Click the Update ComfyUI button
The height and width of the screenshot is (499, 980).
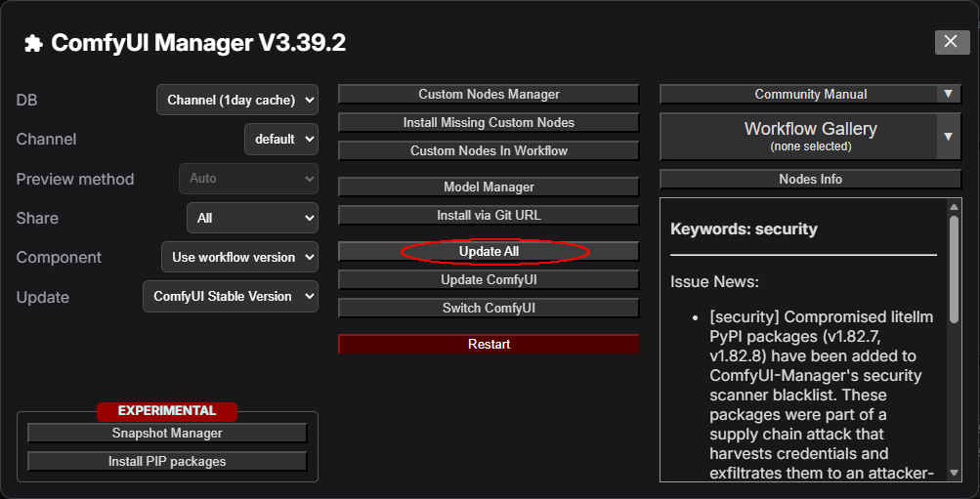click(x=489, y=280)
